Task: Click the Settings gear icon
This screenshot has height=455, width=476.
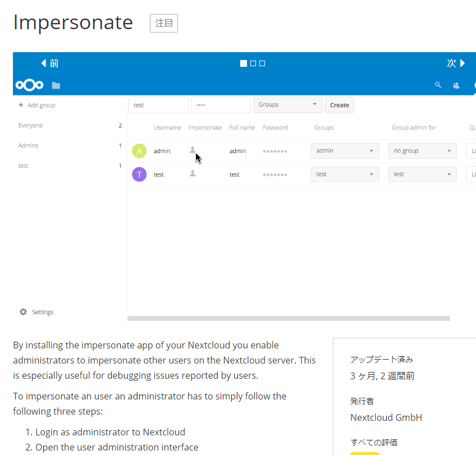Action: pos(24,312)
